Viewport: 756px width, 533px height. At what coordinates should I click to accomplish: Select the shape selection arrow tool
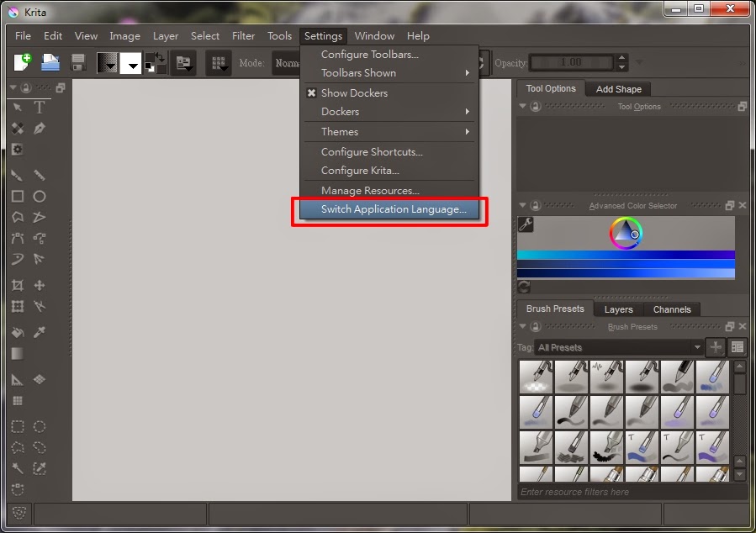coord(18,108)
